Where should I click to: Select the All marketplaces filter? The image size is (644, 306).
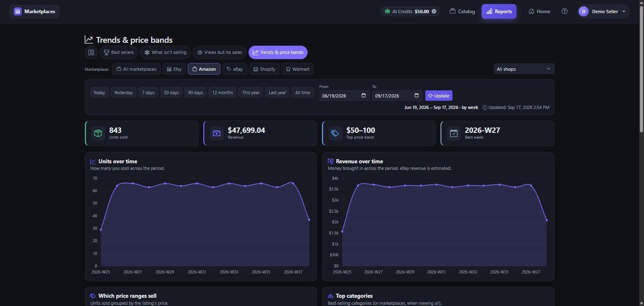(x=136, y=69)
